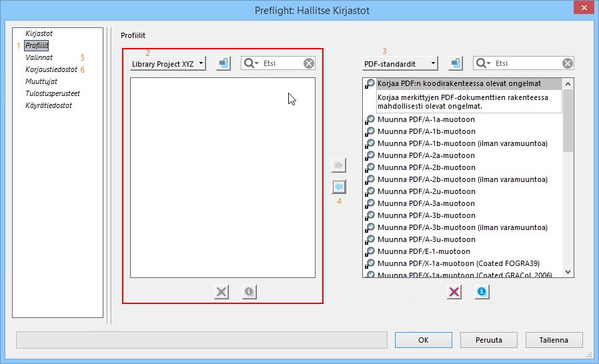The width and height of the screenshot is (599, 364).
Task: Click the move-right arrow button
Action: pyautogui.click(x=339, y=165)
